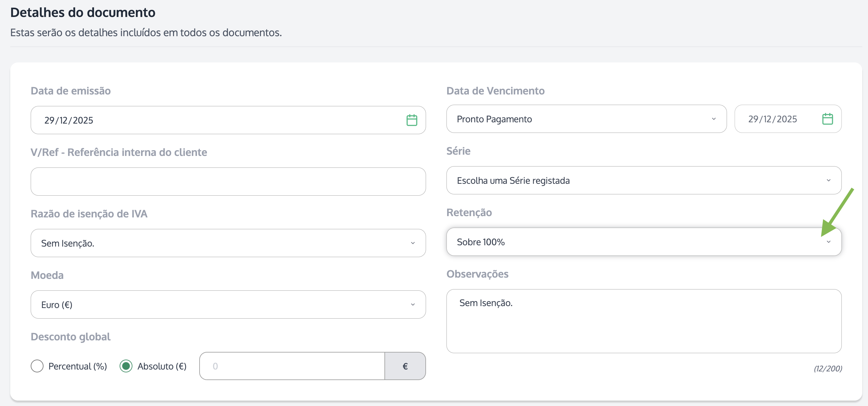The image size is (868, 406).
Task: Click chevron of Pronto Pagamento selector
Action: [713, 119]
